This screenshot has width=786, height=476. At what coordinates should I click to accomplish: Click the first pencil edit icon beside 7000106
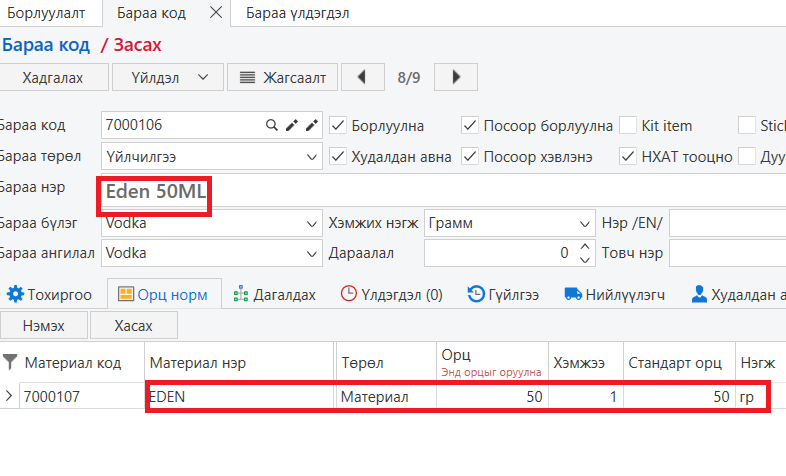(x=292, y=125)
